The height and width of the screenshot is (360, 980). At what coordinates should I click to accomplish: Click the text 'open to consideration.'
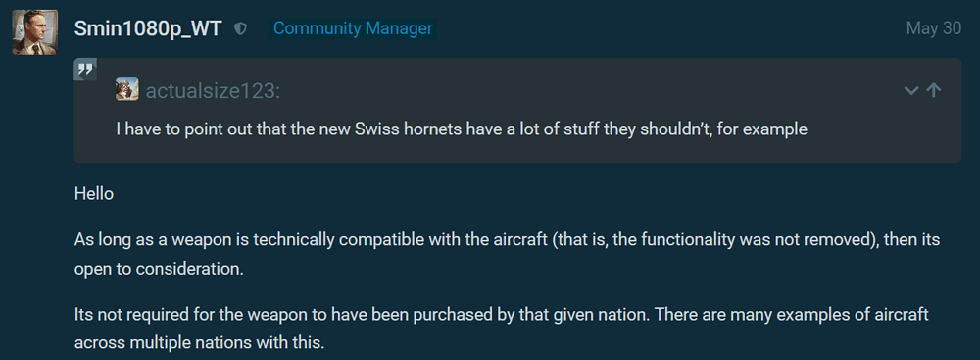158,269
